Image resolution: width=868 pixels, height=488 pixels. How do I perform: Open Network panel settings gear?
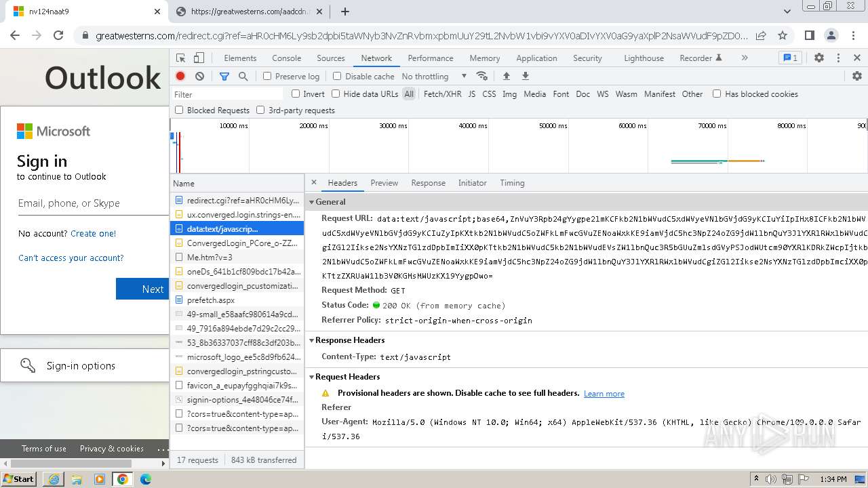[857, 77]
